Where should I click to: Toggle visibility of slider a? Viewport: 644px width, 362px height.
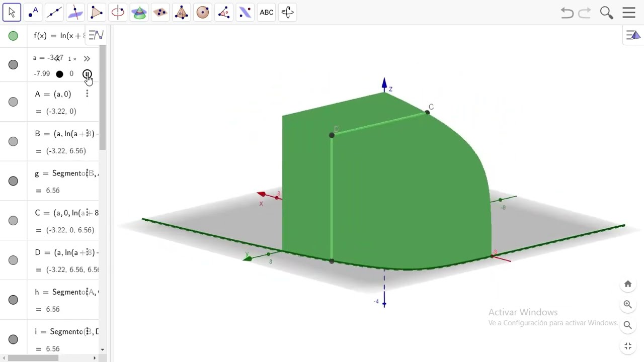click(x=13, y=65)
